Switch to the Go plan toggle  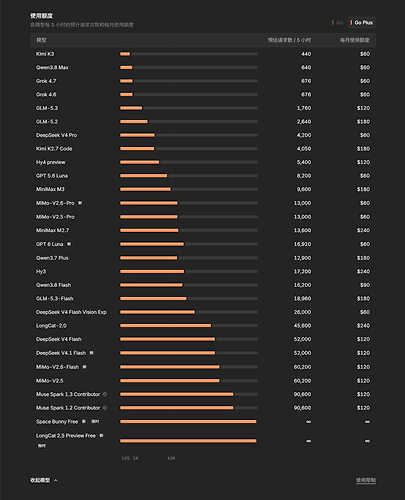[x=338, y=23]
